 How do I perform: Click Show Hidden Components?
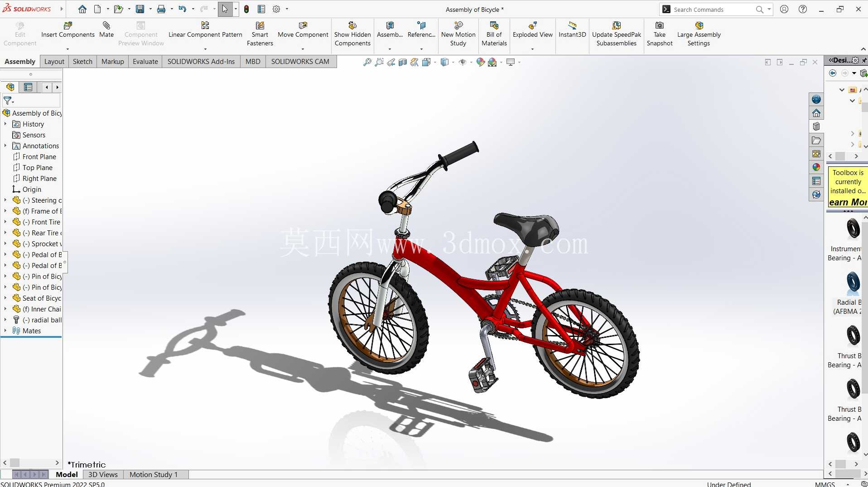point(352,34)
